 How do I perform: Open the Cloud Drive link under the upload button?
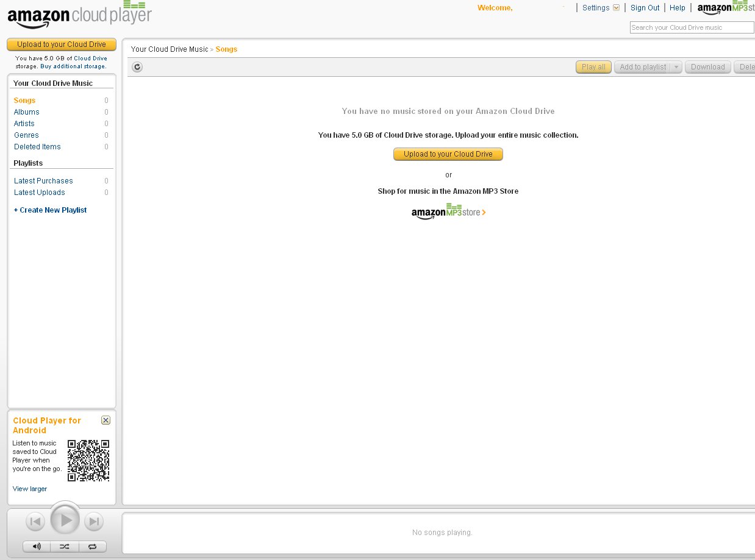pyautogui.click(x=90, y=58)
